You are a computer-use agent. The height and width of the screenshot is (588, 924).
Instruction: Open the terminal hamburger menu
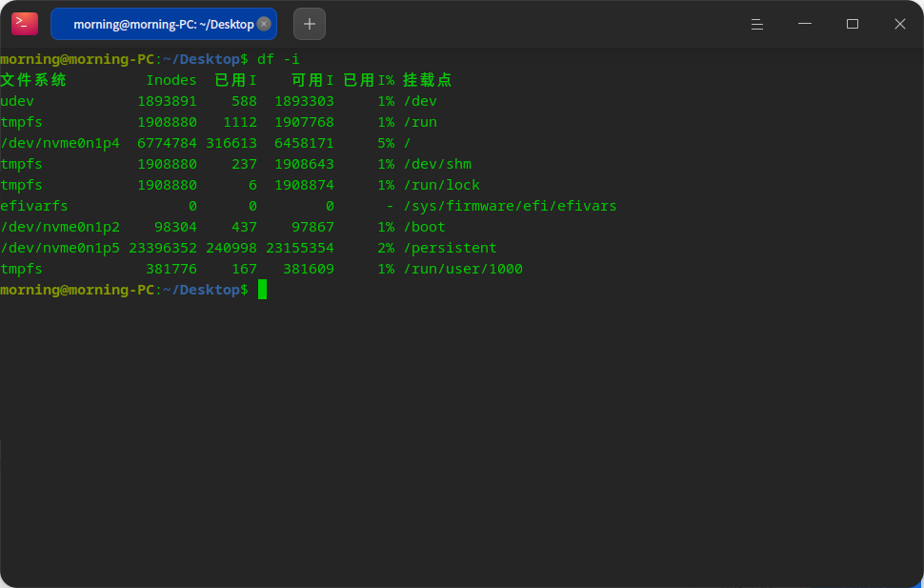(757, 24)
